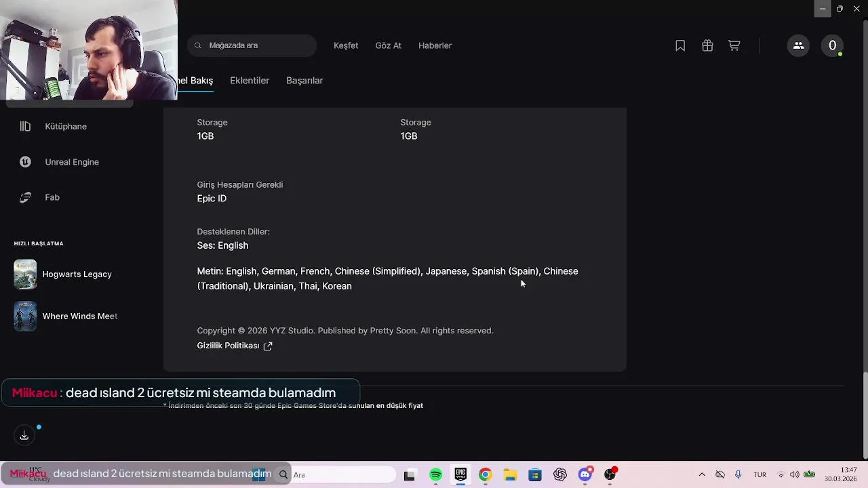The image size is (868, 488).
Task: Click the Where Winds Meet thumbnail
Action: click(25, 317)
